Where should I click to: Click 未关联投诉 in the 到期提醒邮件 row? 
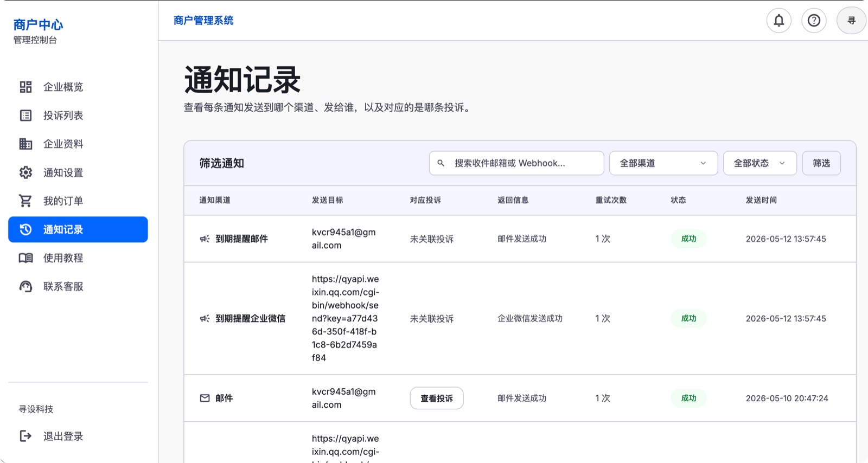click(x=432, y=239)
